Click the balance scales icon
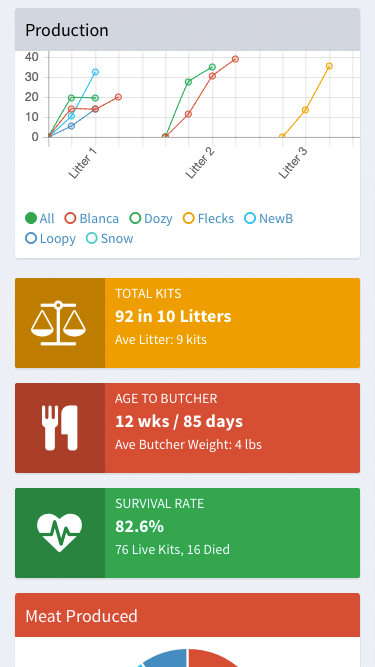The width and height of the screenshot is (375, 667). coord(58,323)
